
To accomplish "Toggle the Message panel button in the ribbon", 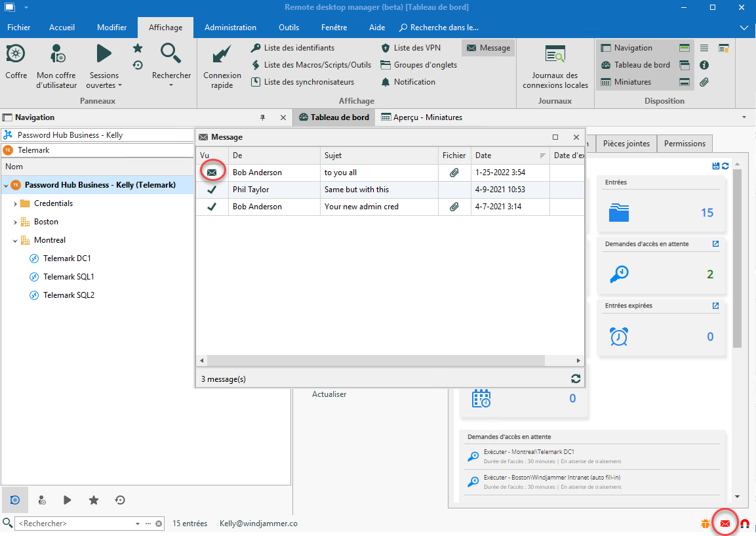I will pyautogui.click(x=488, y=48).
